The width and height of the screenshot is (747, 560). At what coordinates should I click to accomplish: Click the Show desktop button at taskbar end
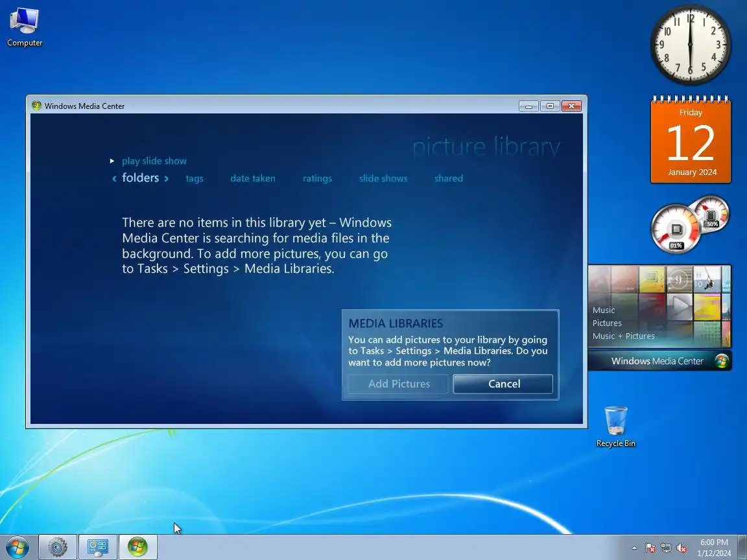click(742, 547)
